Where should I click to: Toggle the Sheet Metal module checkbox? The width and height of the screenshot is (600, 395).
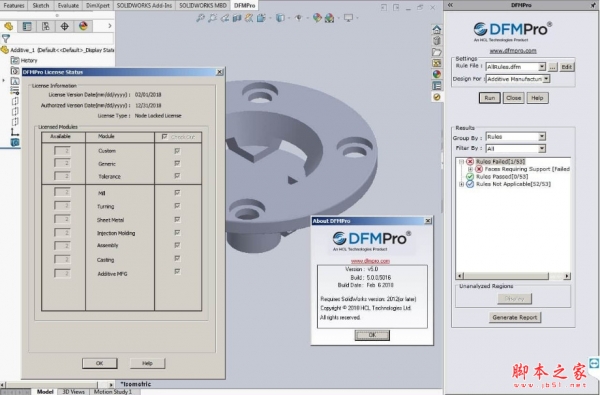(177, 219)
